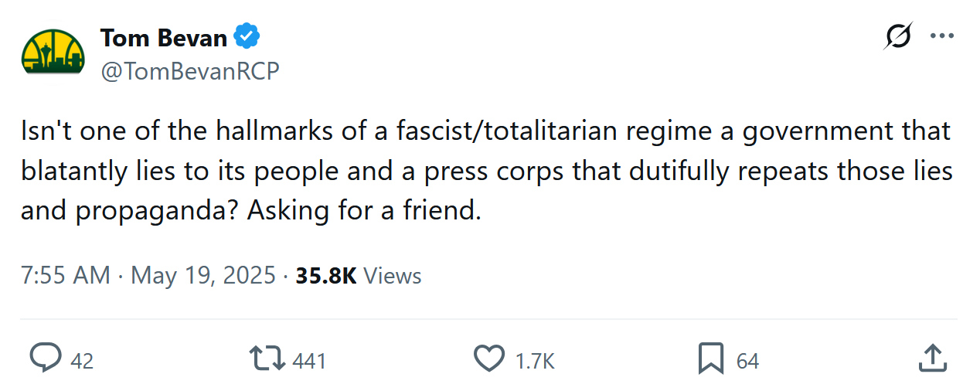The height and width of the screenshot is (391, 980).
Task: Click the display name Tom Bevan
Action: click(x=164, y=37)
